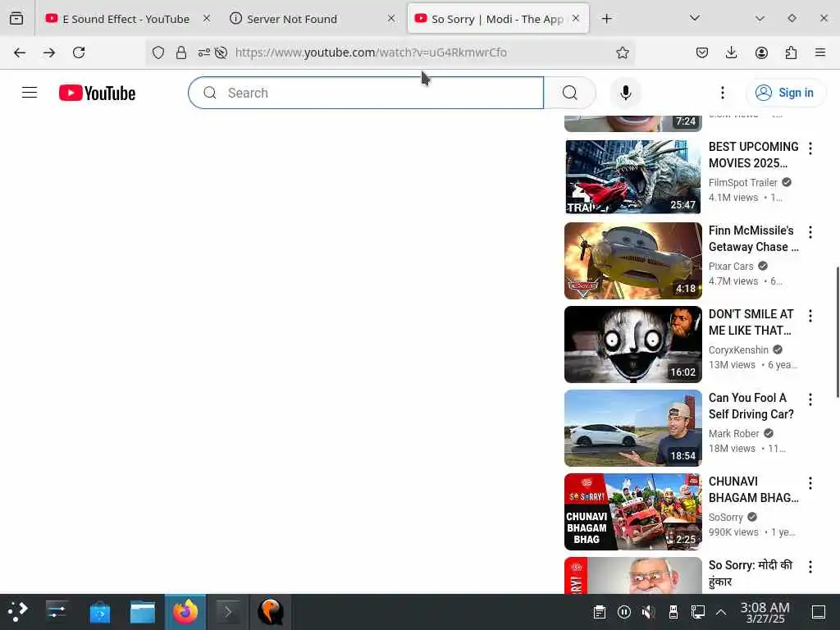The image size is (840, 630).
Task: Click the blocked autoplay icon in address bar
Action: [x=221, y=52]
